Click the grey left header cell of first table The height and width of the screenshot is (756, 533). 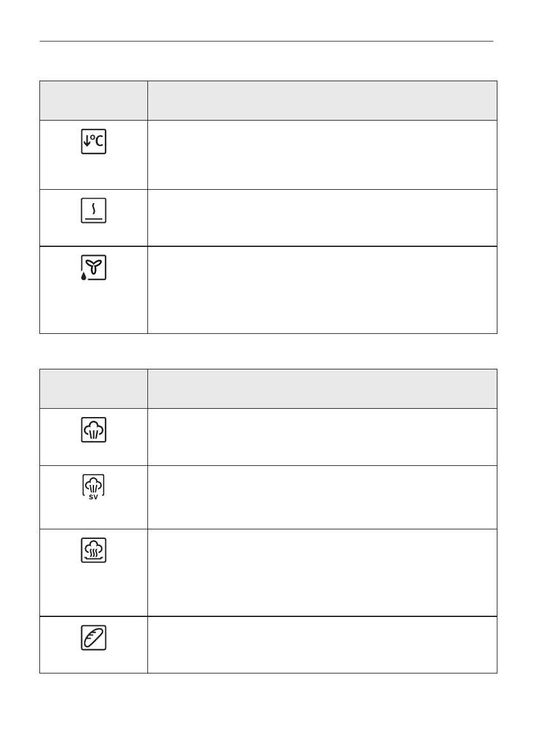click(x=93, y=100)
